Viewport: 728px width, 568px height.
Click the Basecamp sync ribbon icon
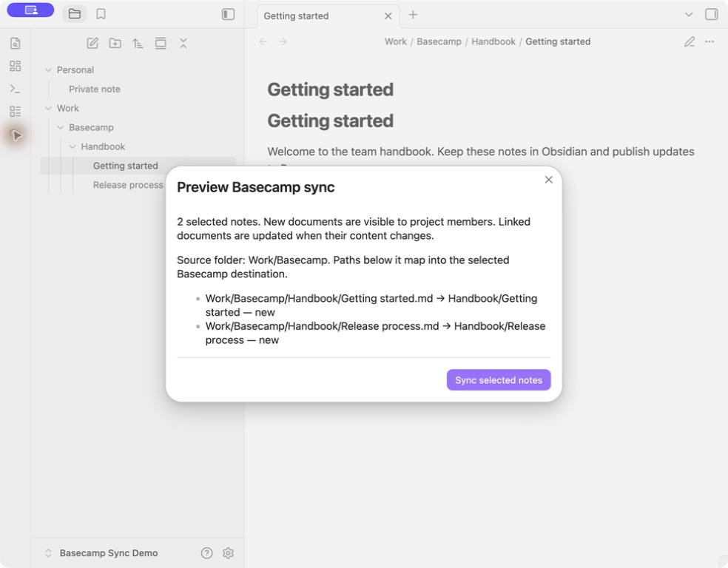coord(16,135)
